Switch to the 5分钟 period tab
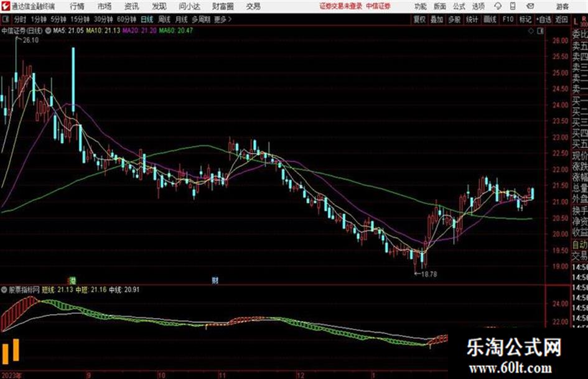The height and width of the screenshot is (379, 588). point(58,19)
